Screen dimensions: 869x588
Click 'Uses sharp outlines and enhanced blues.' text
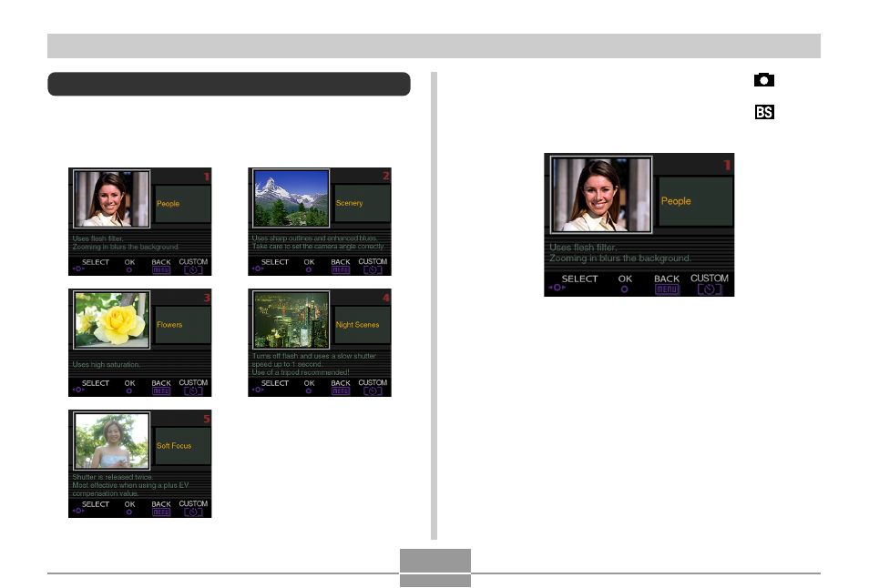point(314,238)
